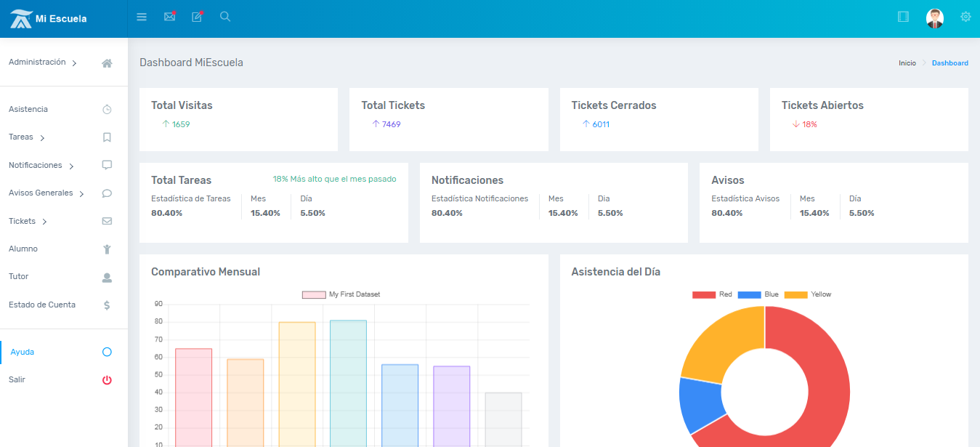Click the home icon in the sidebar
Viewport: 980px width, 447px height.
pos(107,63)
